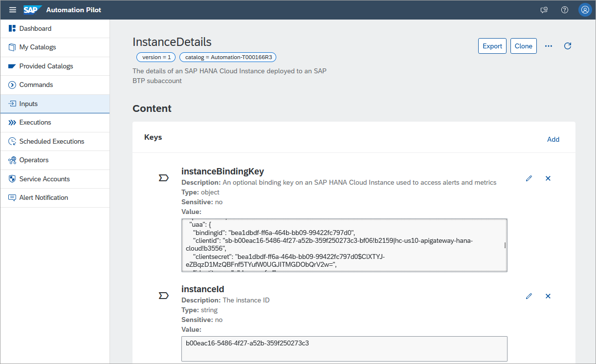Click the instanceBindingKey description text
The image size is (596, 364).
point(359,182)
